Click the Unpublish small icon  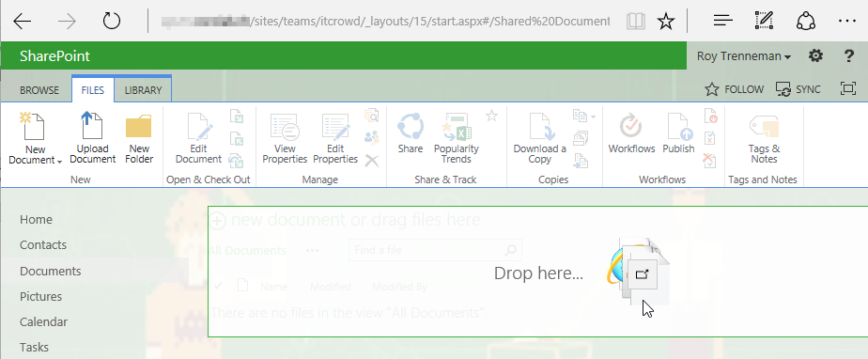coord(710,116)
